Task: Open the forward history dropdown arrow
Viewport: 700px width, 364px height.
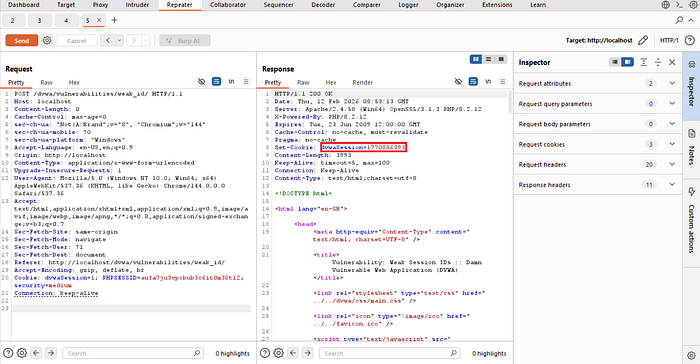Action: [146, 41]
